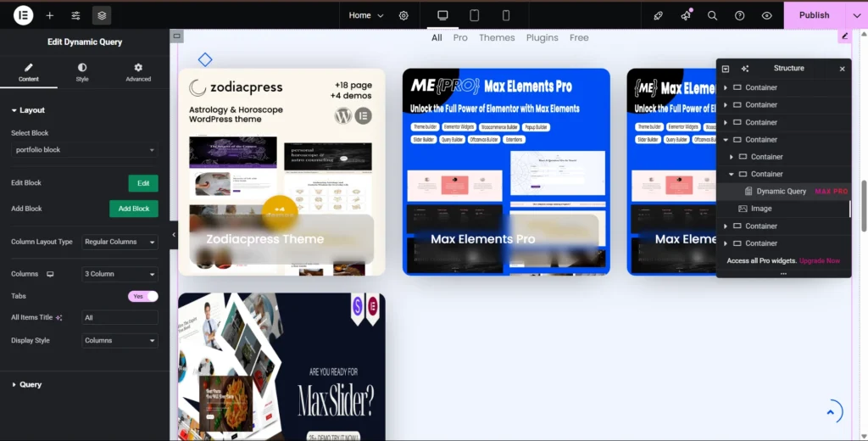Click the Publish button

click(815, 15)
